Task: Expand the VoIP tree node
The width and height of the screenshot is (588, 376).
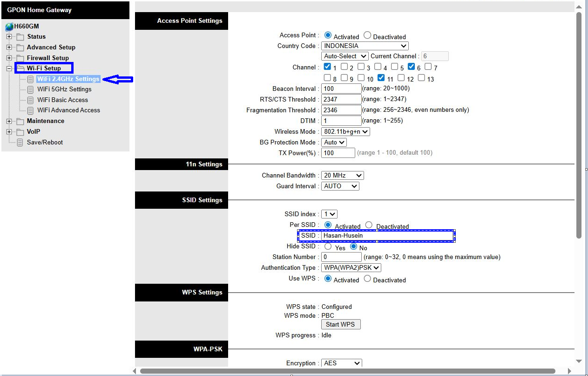Action: (x=10, y=131)
